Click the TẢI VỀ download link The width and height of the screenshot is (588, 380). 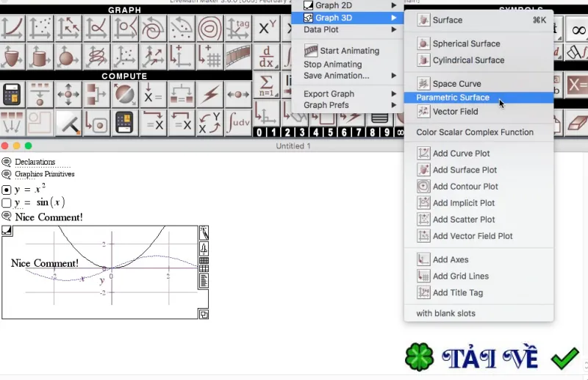[490, 357]
